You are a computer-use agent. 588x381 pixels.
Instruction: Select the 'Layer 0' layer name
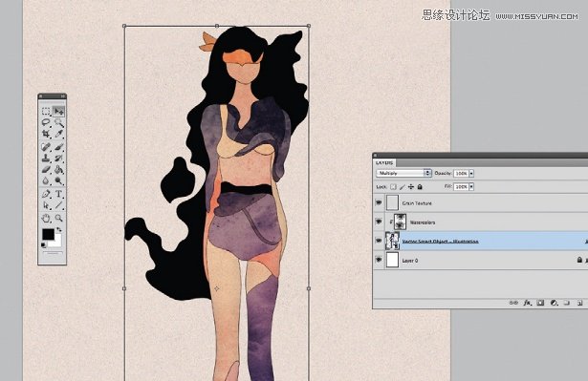click(410, 261)
